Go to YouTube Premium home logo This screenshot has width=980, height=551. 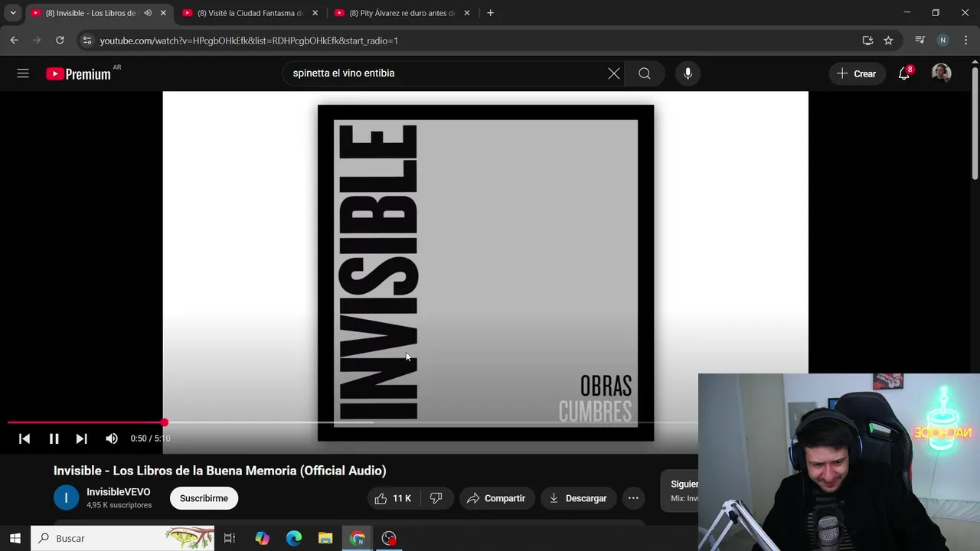click(x=78, y=73)
